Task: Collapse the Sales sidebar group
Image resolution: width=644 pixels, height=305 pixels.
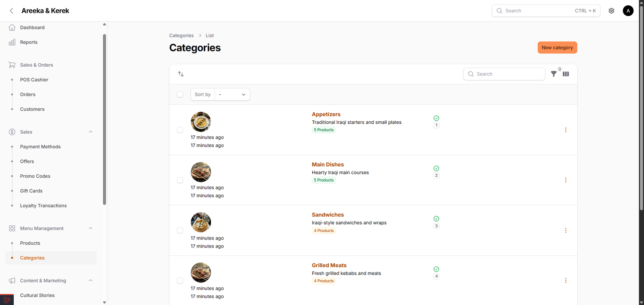Action: pyautogui.click(x=91, y=132)
